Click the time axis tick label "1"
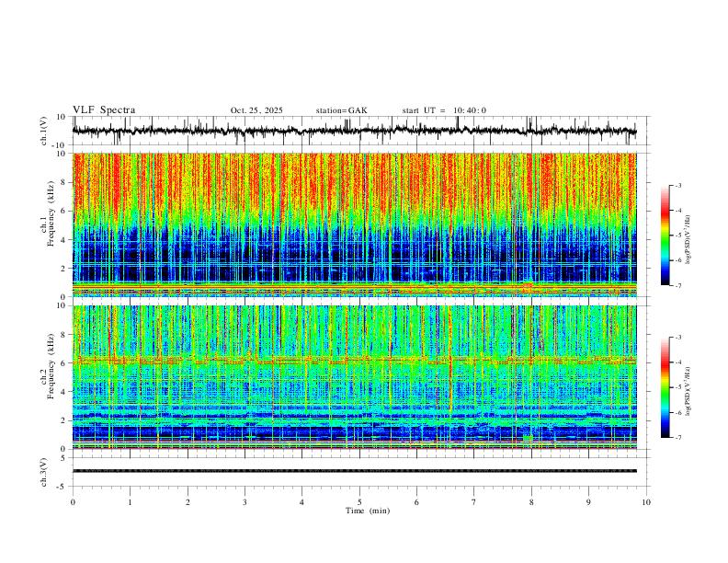728x563 pixels. [x=130, y=502]
